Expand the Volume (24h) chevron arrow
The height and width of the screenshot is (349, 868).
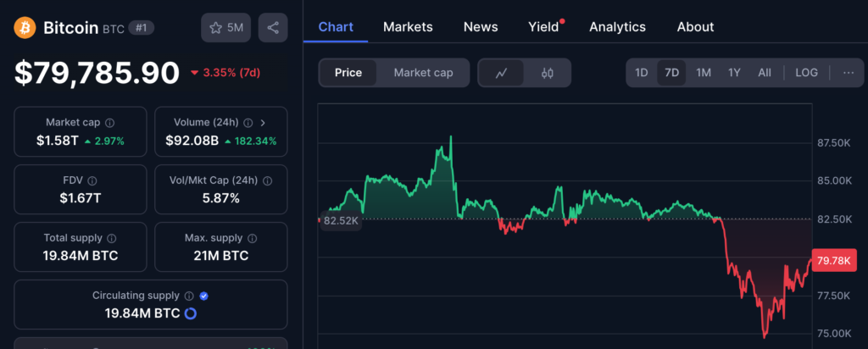tap(263, 123)
